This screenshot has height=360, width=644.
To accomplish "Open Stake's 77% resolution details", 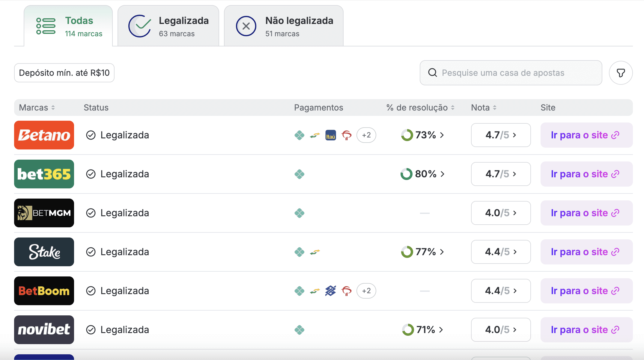I will click(x=422, y=252).
